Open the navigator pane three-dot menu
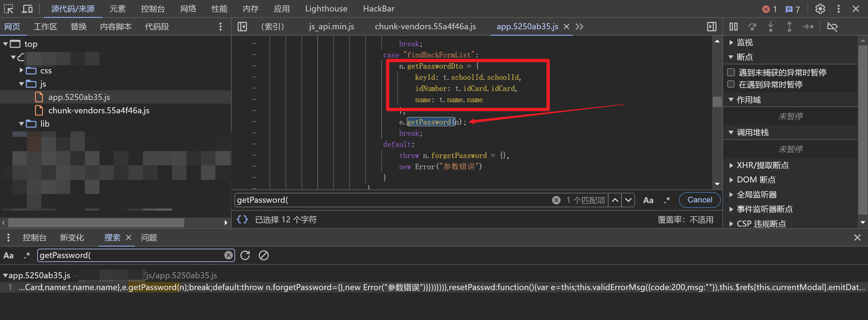The image size is (868, 320). pos(220,27)
